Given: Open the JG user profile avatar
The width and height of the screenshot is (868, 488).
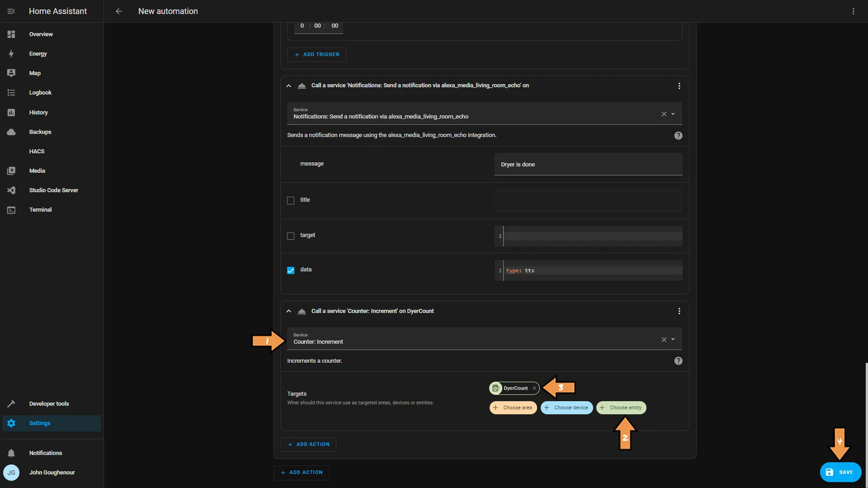Looking at the screenshot, I should pos(11,473).
